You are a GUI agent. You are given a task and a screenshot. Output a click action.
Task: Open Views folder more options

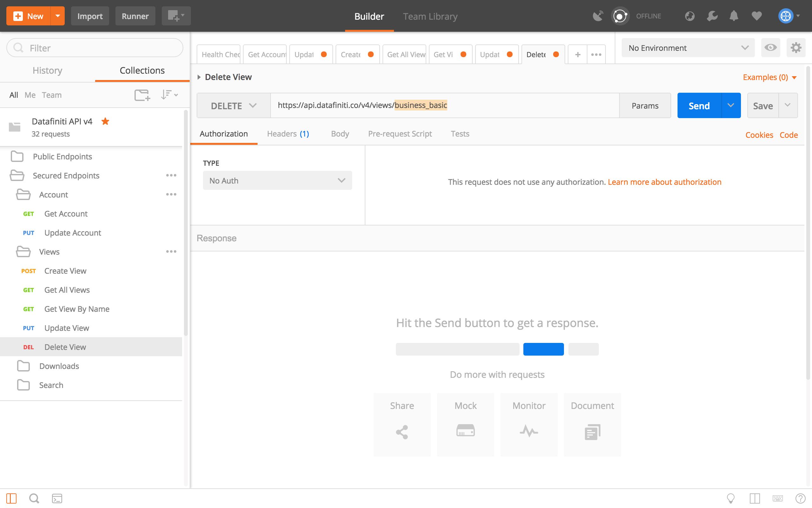coord(171,252)
